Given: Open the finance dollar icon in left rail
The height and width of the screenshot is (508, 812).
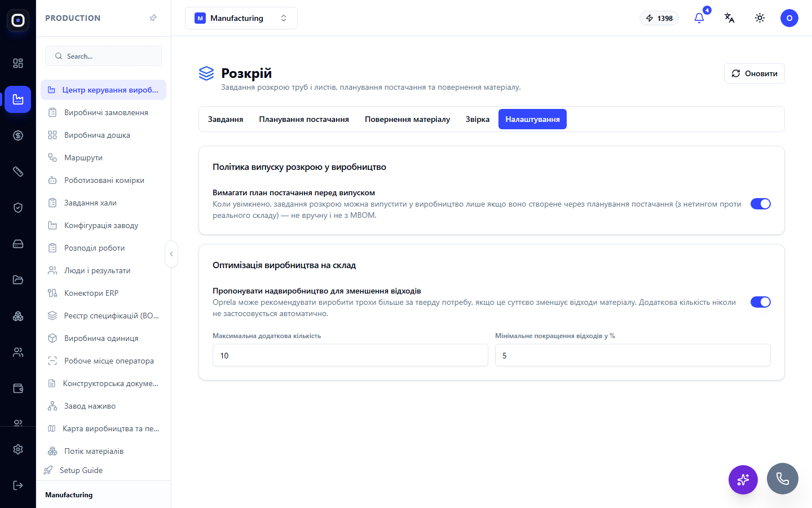Looking at the screenshot, I should (18, 135).
